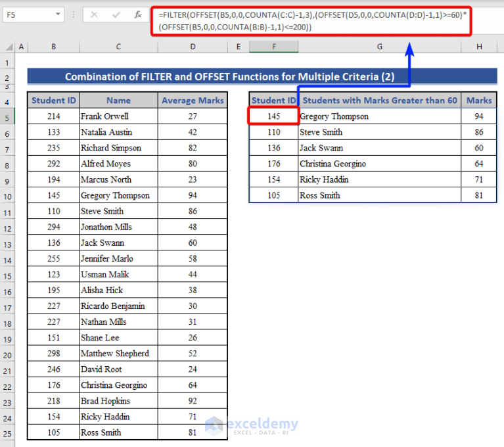Select filtered student ID 176 in column F

tap(273, 164)
